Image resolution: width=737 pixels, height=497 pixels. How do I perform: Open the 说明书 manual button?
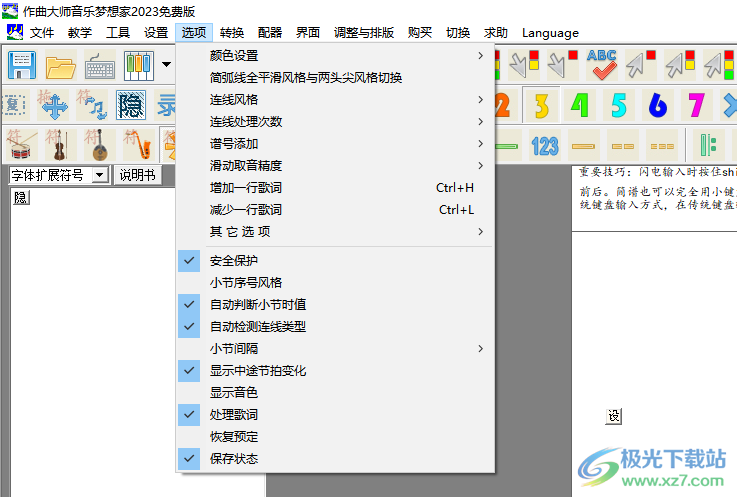[138, 175]
